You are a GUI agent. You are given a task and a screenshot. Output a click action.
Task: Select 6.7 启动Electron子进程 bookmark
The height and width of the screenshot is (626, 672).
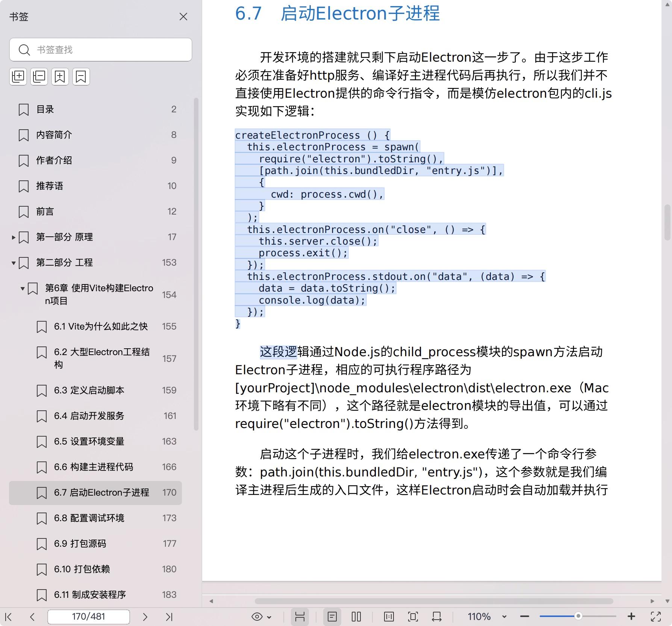coord(95,493)
